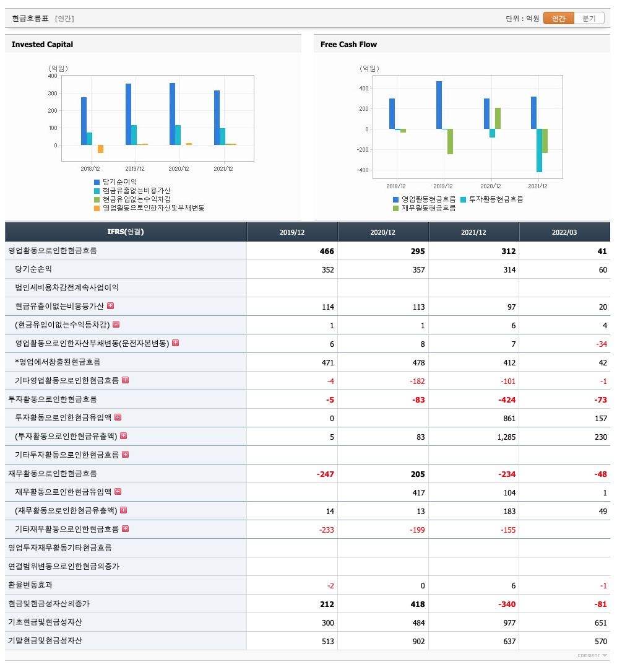Select the 현금및현금성자산의증가 row label

tap(49, 603)
